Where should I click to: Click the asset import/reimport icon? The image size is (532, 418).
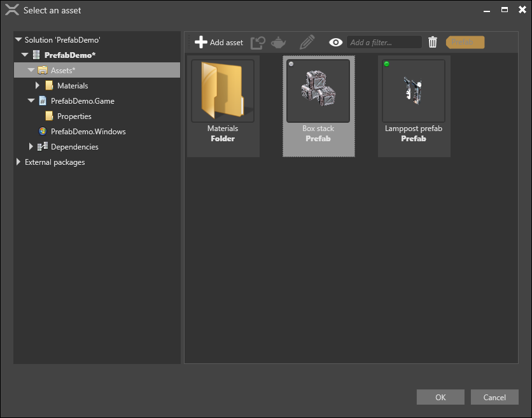coord(257,41)
